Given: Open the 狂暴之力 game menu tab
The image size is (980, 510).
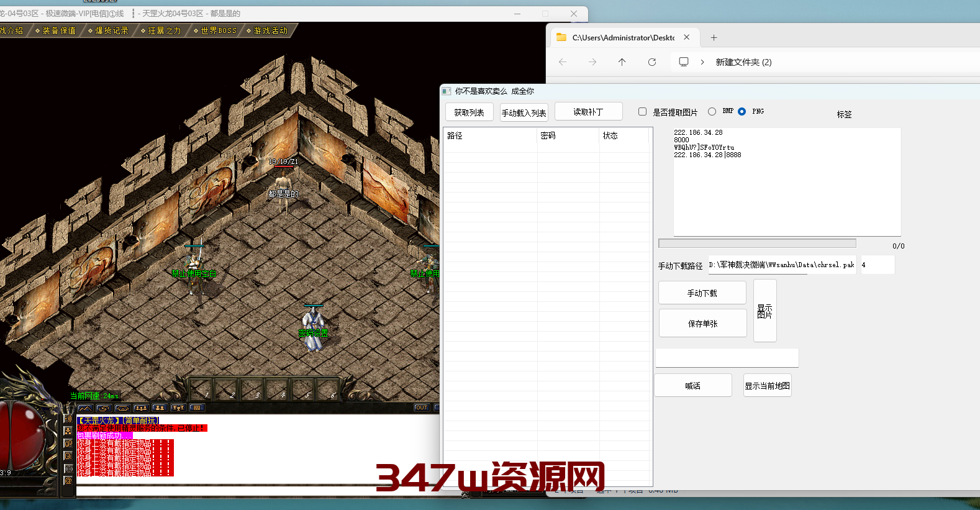Looking at the screenshot, I should click(x=161, y=30).
